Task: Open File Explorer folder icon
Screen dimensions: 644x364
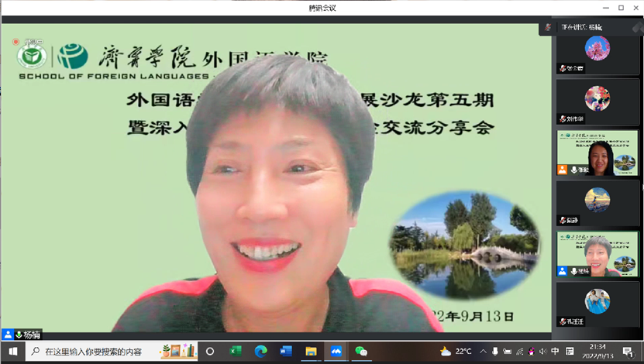Action: [310, 352]
